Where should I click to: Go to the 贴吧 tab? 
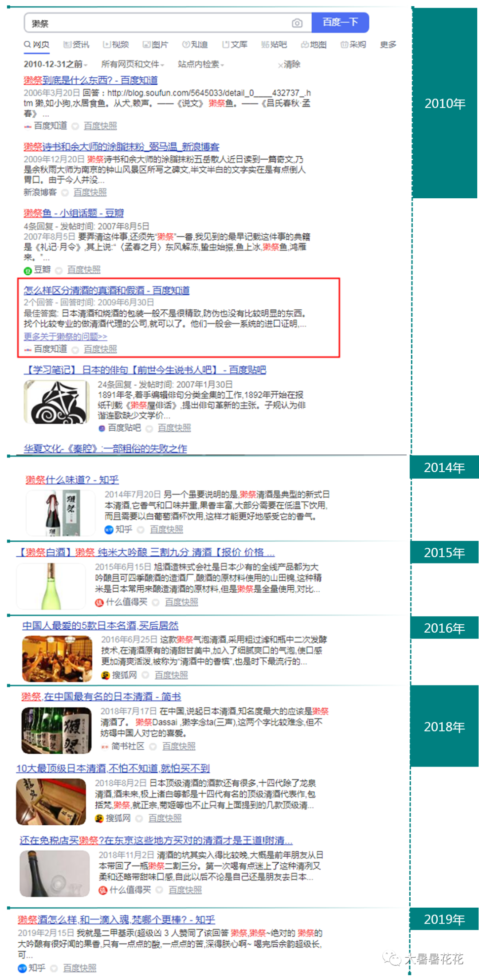(x=274, y=44)
